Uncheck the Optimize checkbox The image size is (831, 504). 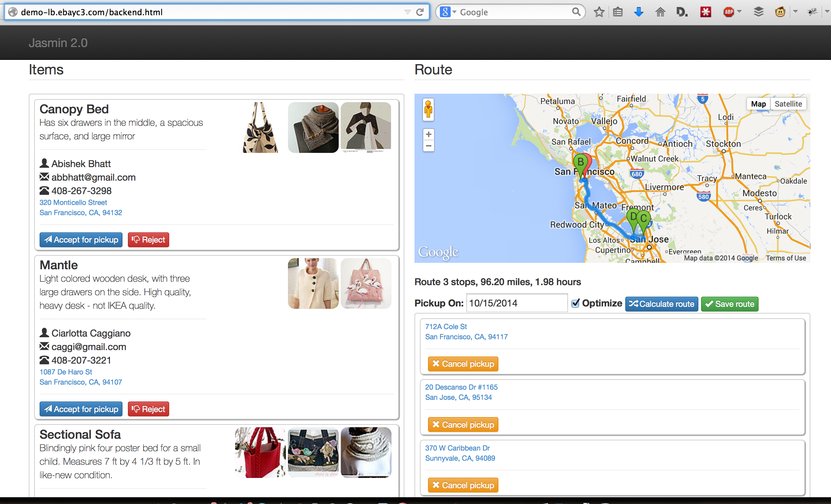575,303
